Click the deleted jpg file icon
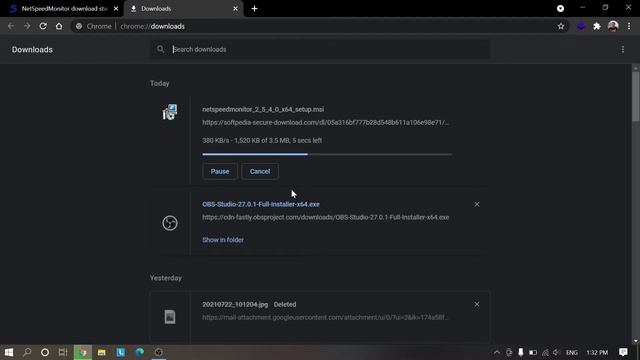 (170, 317)
